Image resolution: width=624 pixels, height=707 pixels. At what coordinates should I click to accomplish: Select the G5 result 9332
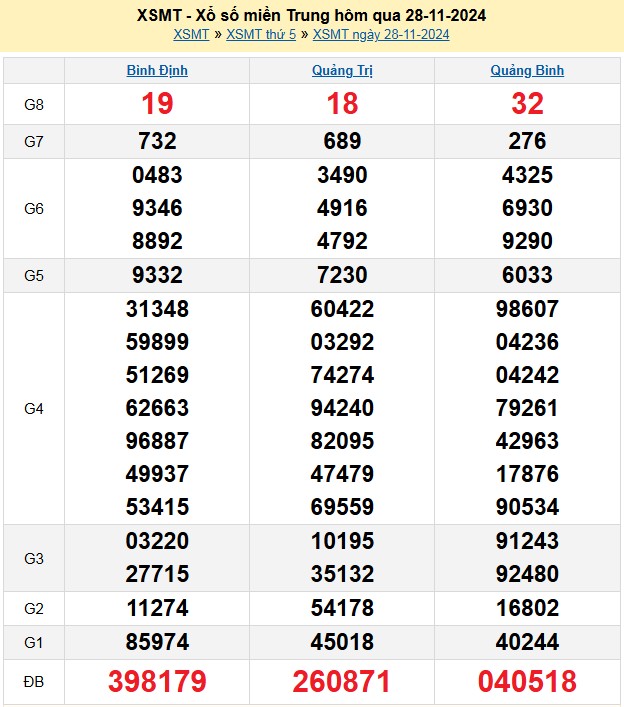pos(157,275)
